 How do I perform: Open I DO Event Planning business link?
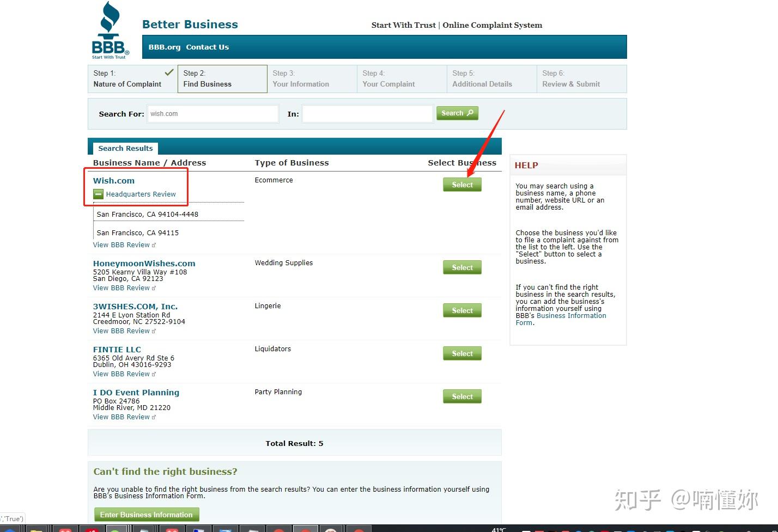pos(136,393)
